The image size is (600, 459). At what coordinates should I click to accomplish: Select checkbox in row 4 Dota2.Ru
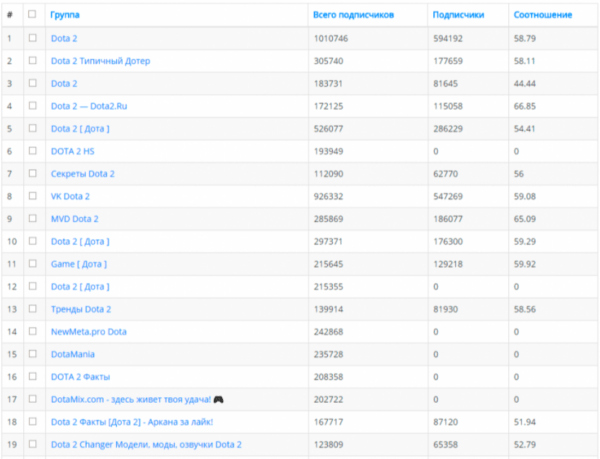(x=33, y=106)
